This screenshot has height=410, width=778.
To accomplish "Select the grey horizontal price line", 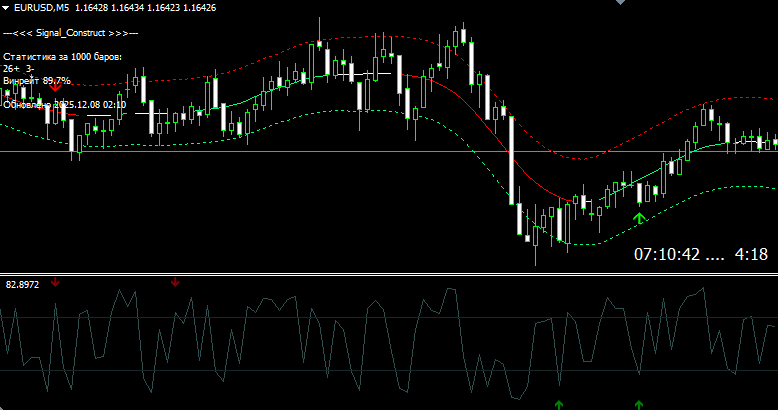I will pos(300,151).
